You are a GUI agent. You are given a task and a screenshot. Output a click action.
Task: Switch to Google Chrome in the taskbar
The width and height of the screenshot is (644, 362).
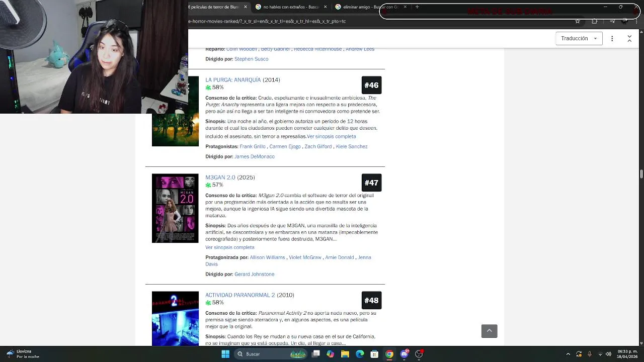click(x=389, y=354)
